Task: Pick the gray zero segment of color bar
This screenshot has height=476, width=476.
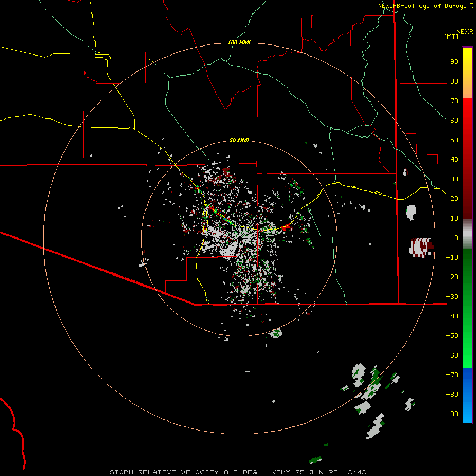Action: 467,234
